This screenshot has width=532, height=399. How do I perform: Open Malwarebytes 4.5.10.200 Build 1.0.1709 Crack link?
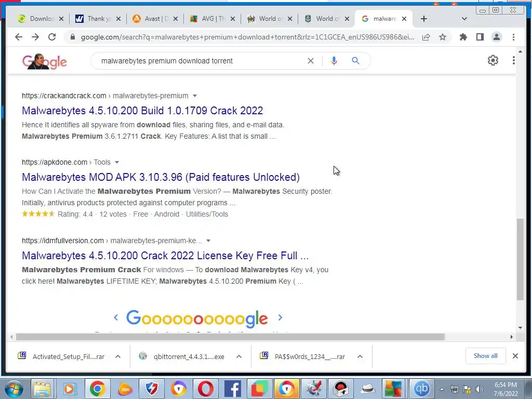click(142, 111)
